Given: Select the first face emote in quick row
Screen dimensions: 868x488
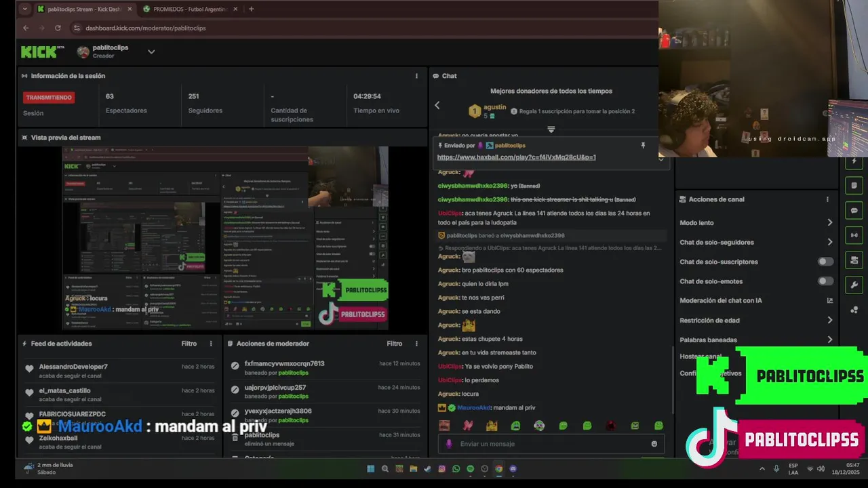Looking at the screenshot, I should (x=444, y=426).
